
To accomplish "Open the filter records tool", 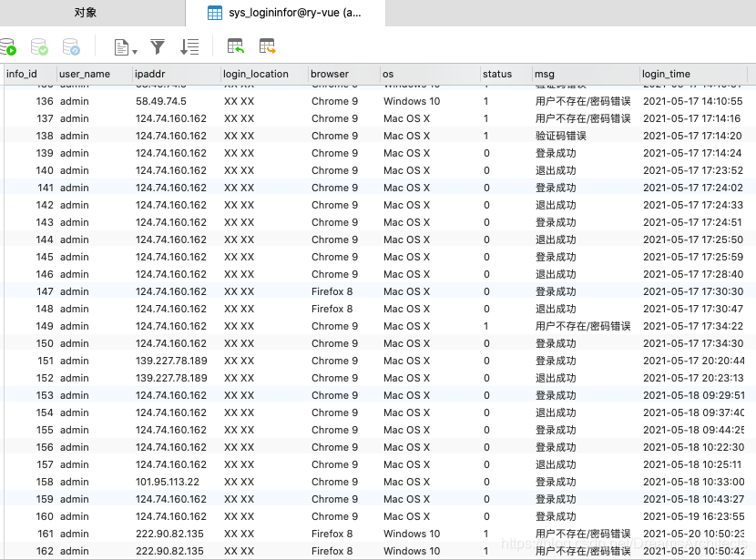I will click(157, 46).
